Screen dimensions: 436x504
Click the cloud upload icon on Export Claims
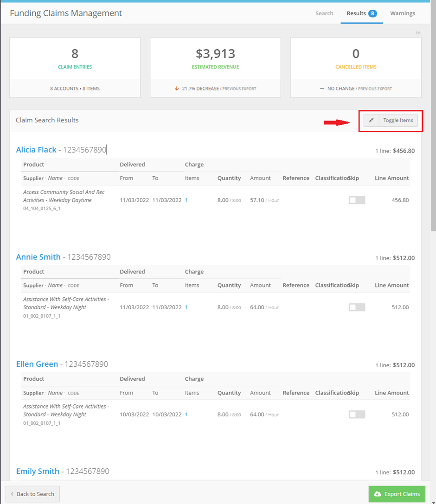(x=378, y=494)
